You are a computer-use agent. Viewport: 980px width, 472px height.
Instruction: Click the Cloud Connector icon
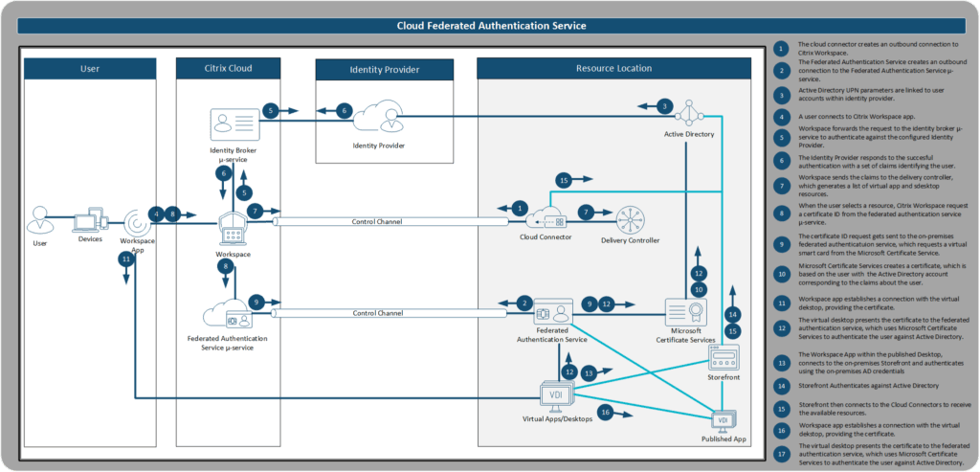[546, 219]
